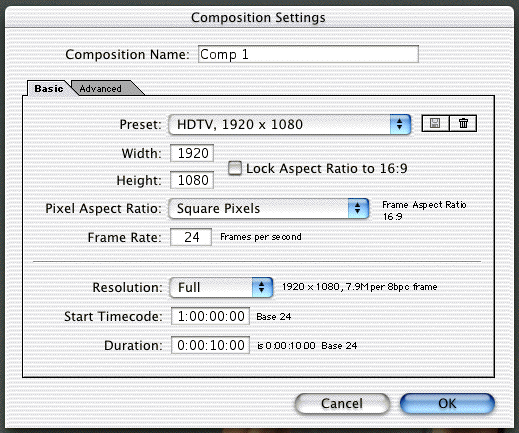This screenshot has height=433, width=519.
Task: Select the Basic tab
Action: 49,89
